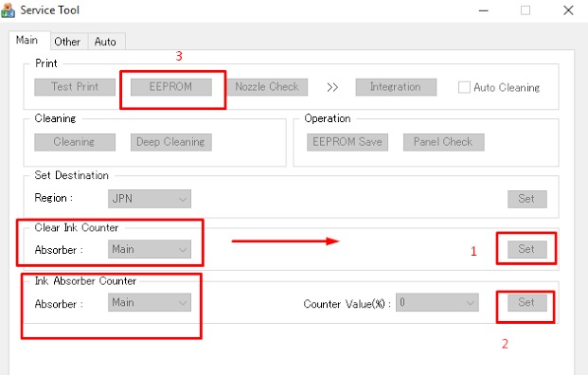Click Set button for Set Destination

(x=526, y=199)
